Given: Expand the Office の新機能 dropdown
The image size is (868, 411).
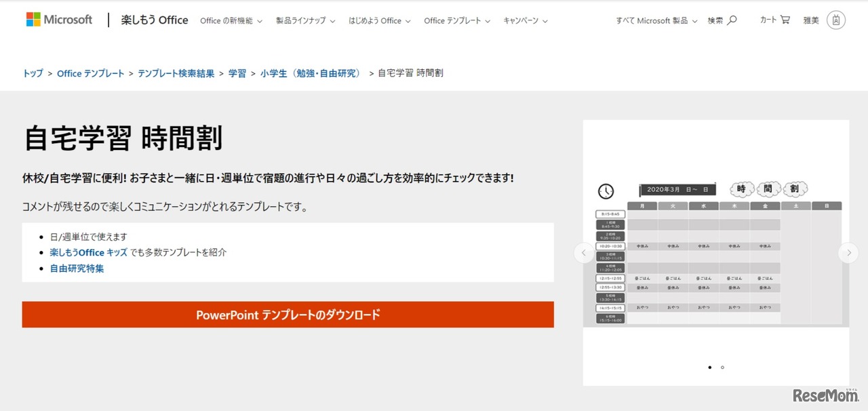Looking at the screenshot, I should tap(231, 21).
